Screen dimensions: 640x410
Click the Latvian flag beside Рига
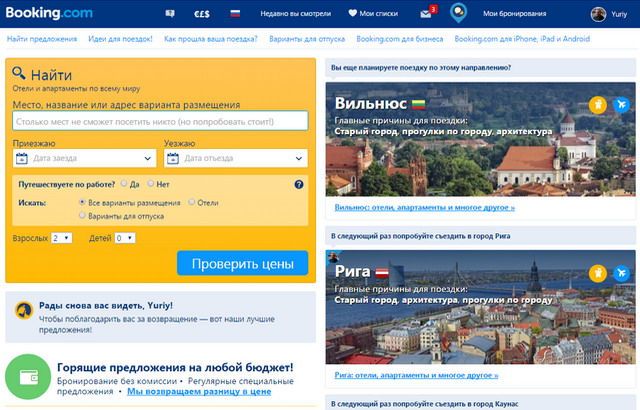[382, 272]
